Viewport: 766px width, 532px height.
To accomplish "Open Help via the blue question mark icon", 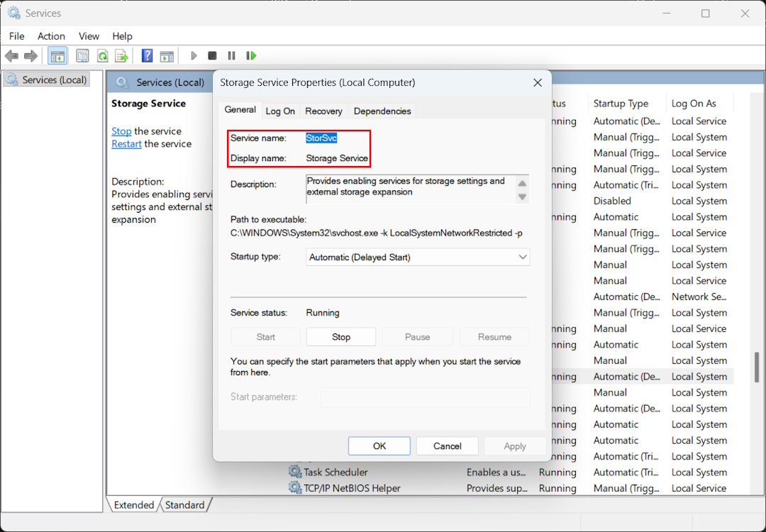I will pyautogui.click(x=147, y=56).
